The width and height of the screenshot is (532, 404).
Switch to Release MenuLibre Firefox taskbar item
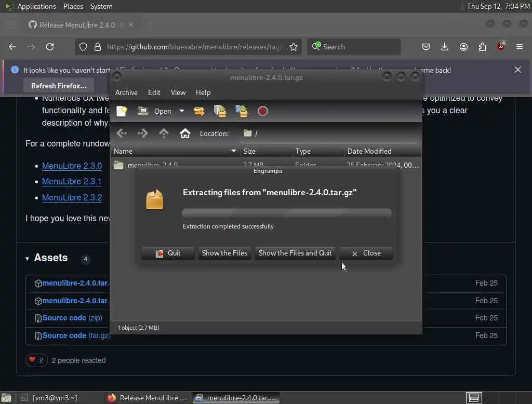pos(147,398)
